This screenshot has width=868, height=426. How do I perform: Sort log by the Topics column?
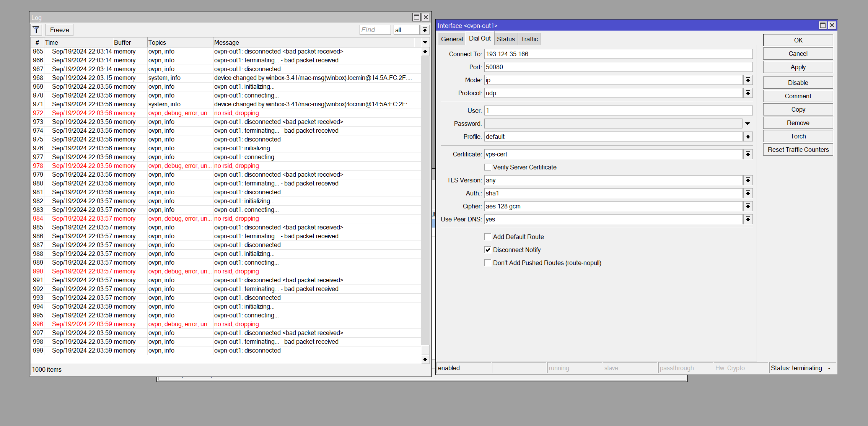[180, 42]
